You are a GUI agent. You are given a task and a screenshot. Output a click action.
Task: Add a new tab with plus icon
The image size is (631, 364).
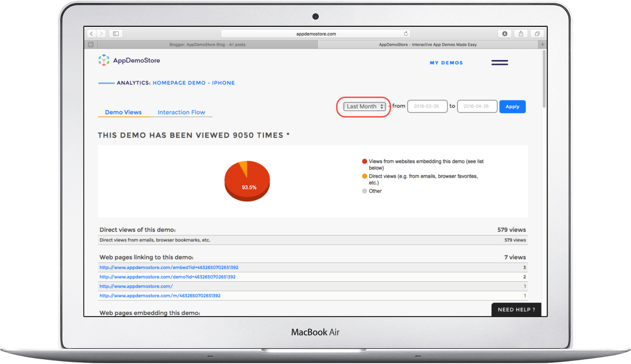point(543,45)
